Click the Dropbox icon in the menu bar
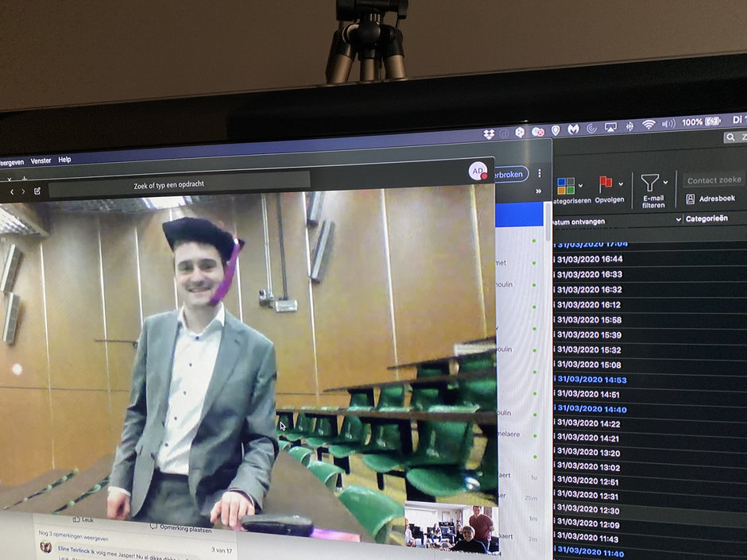 [487, 133]
